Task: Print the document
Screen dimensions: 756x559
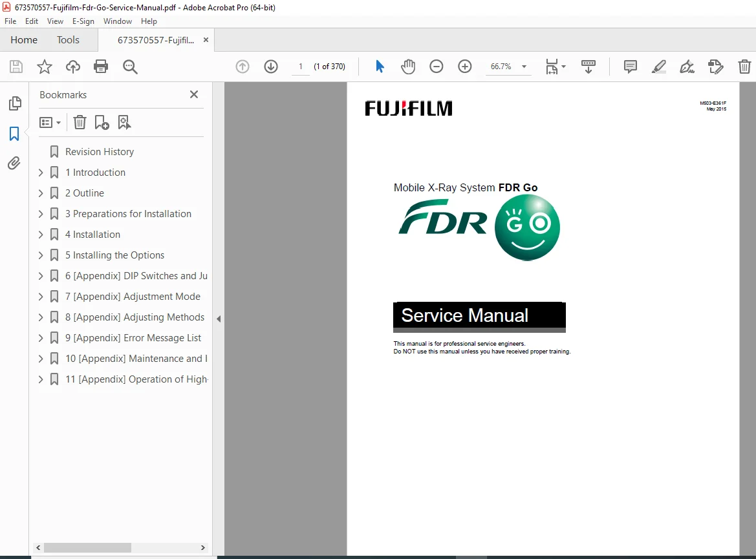Action: coord(101,67)
